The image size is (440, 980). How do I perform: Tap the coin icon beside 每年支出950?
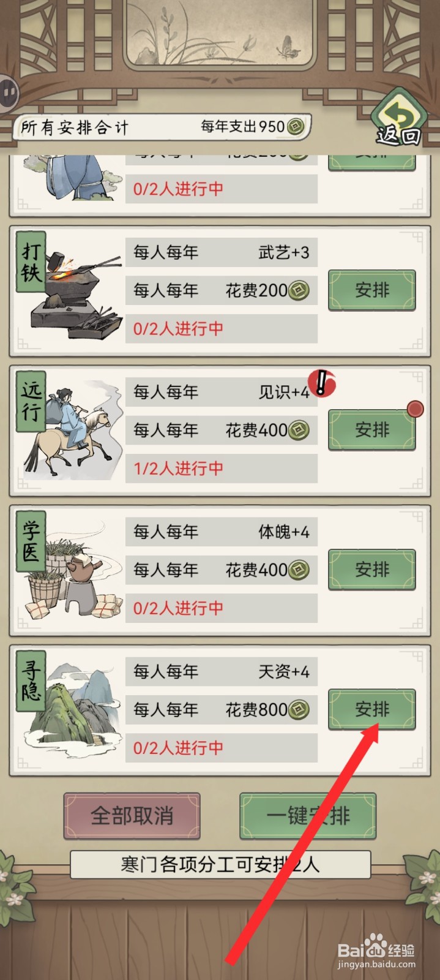coord(296,127)
